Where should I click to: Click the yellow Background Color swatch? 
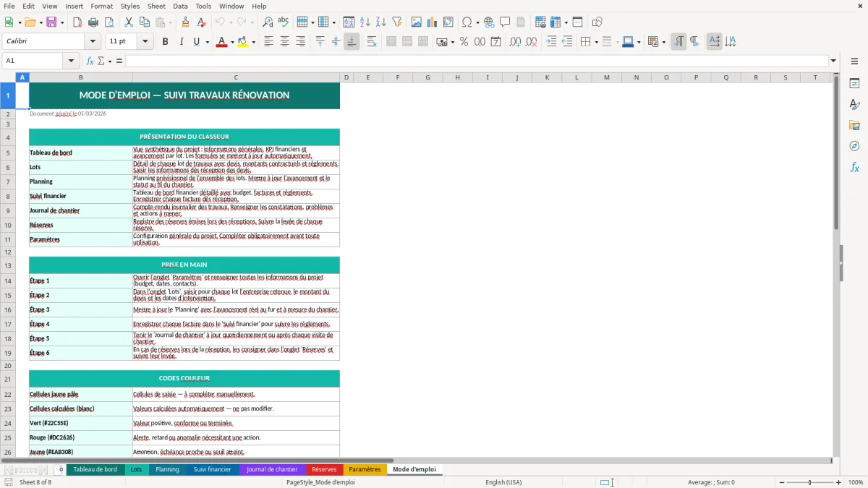tap(244, 42)
